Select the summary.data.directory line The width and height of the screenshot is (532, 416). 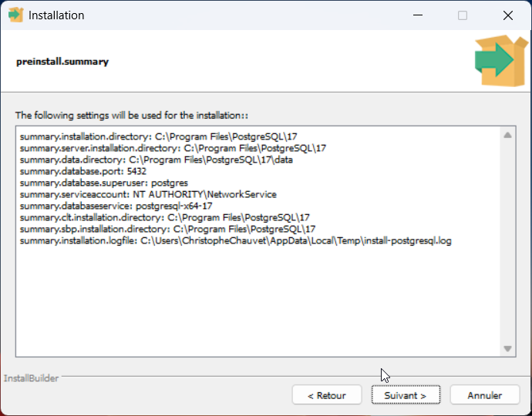156,159
